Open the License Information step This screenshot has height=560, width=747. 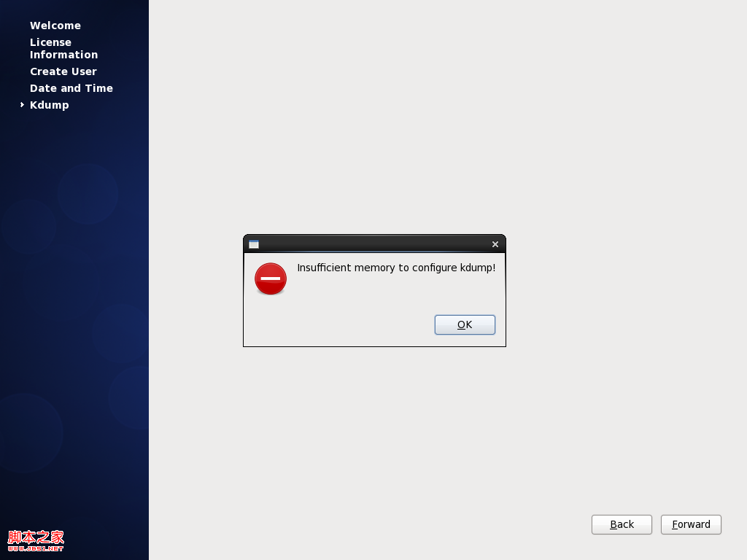click(x=63, y=48)
